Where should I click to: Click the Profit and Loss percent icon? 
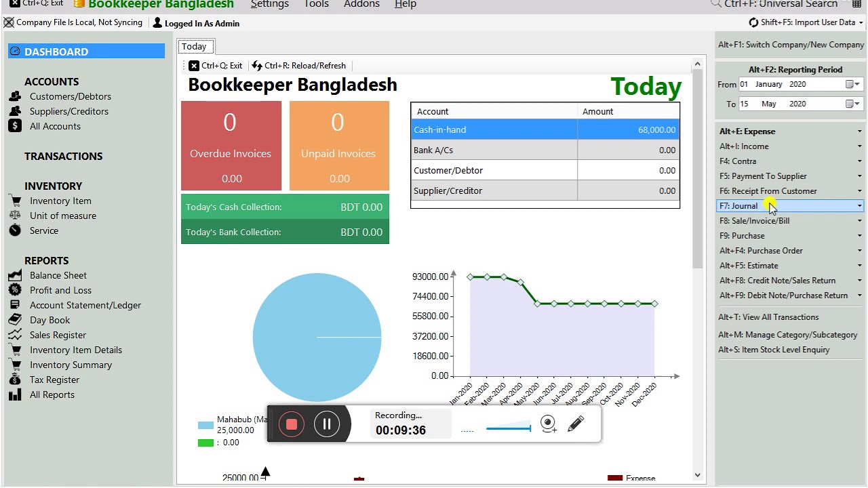pos(15,290)
